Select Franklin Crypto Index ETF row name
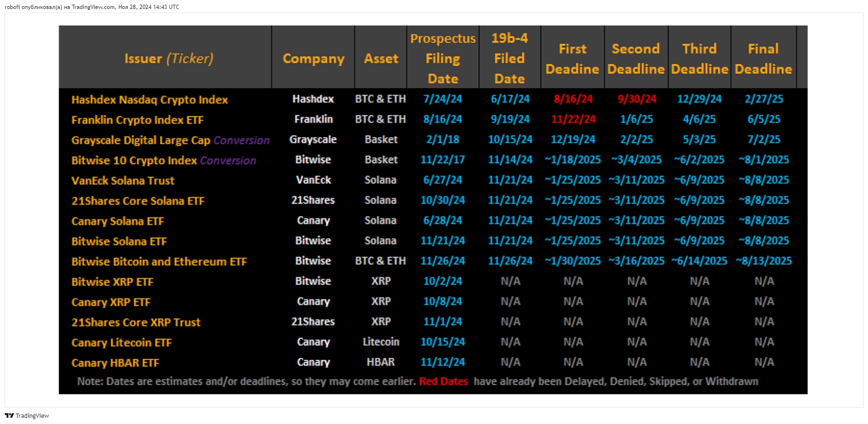This screenshot has width=868, height=424. [138, 120]
